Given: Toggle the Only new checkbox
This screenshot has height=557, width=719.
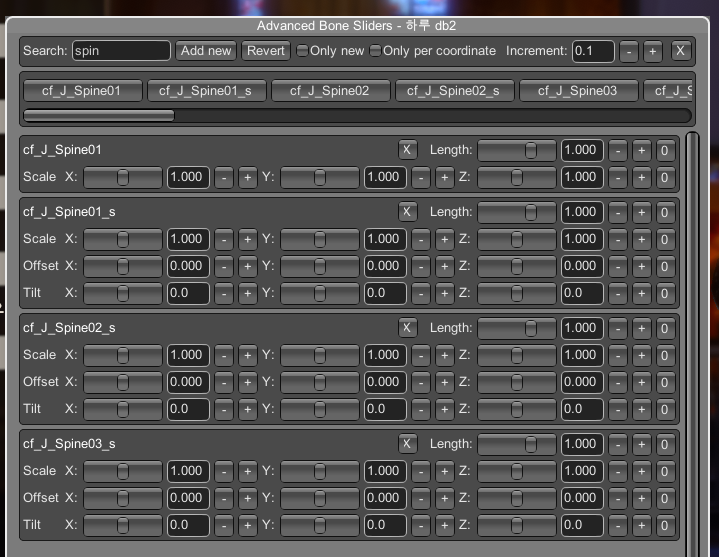Looking at the screenshot, I should coord(302,50).
